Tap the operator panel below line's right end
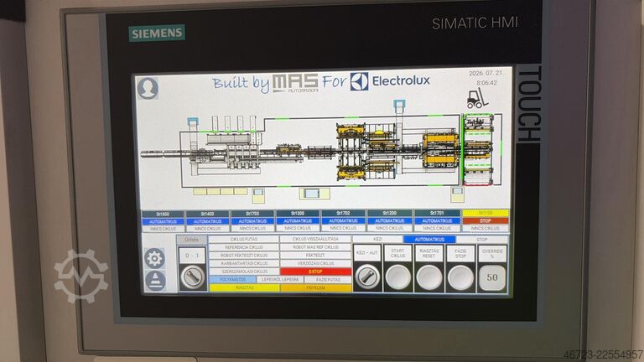The width and height of the screenshot is (644, 362). tap(457, 194)
